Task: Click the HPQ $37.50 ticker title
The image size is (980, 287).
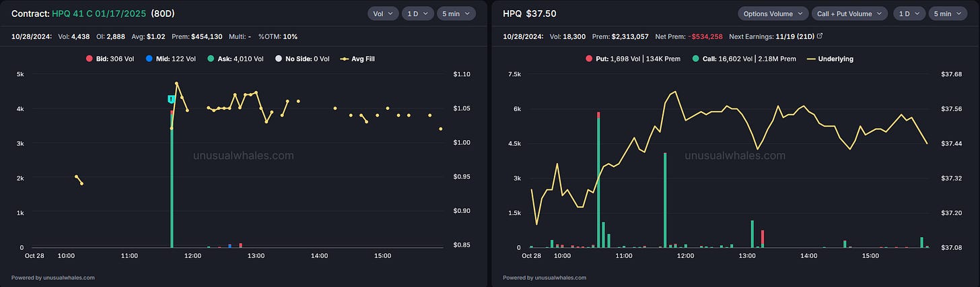Action: [x=529, y=13]
